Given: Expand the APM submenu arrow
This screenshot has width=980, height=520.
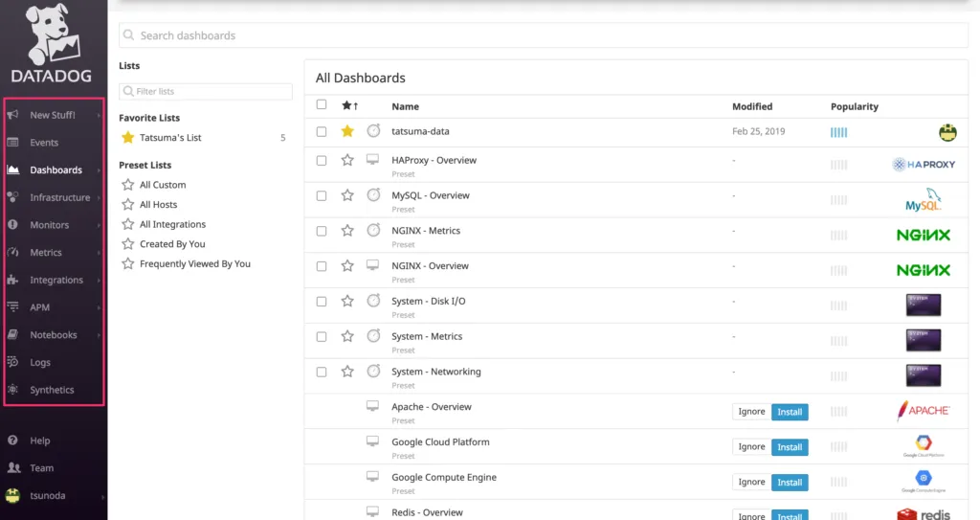Looking at the screenshot, I should coord(99,307).
